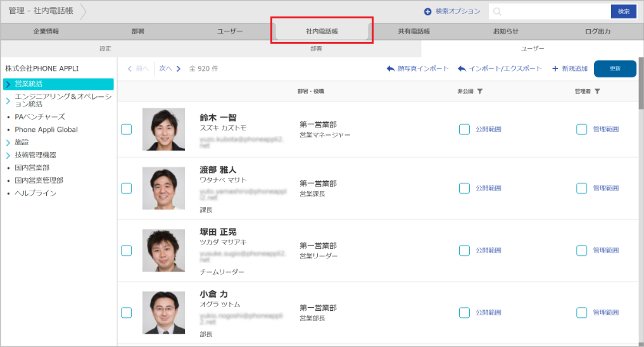Click the filter icon next to 非公開
Screen dimensions: 644x347
click(x=480, y=91)
